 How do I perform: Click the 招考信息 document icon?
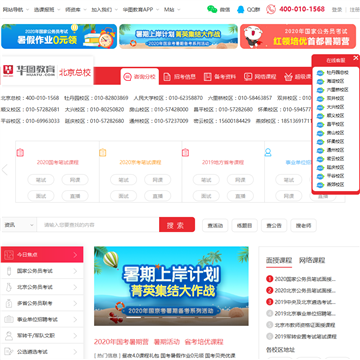tap(167, 77)
